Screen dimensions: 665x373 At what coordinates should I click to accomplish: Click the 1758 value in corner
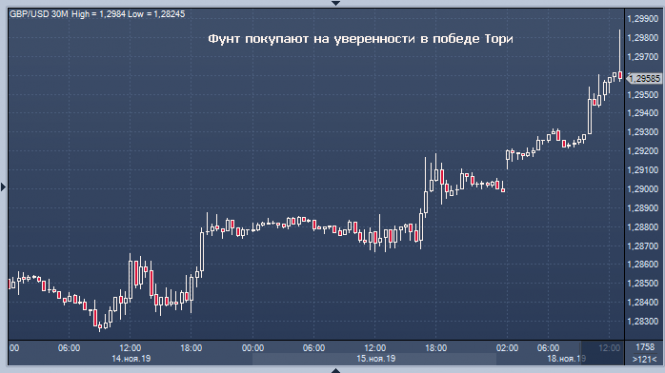645,348
